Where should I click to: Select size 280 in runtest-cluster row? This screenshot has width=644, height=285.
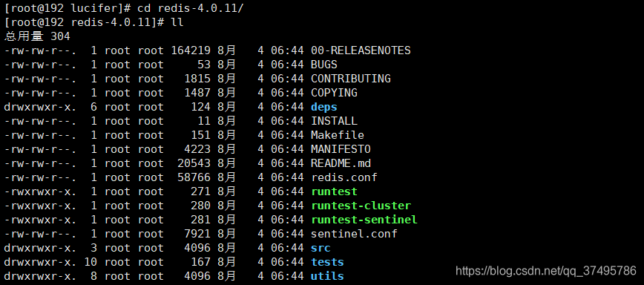200,206
